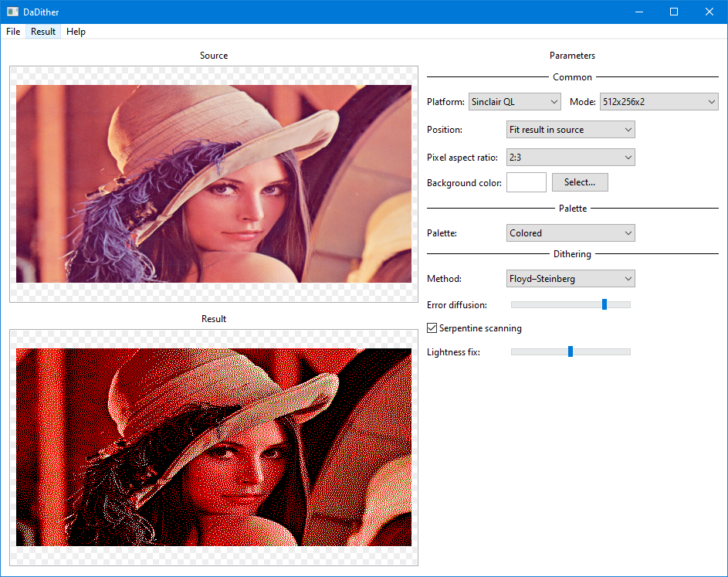728x577 pixels.
Task: Click the Mode: label
Action: (583, 102)
